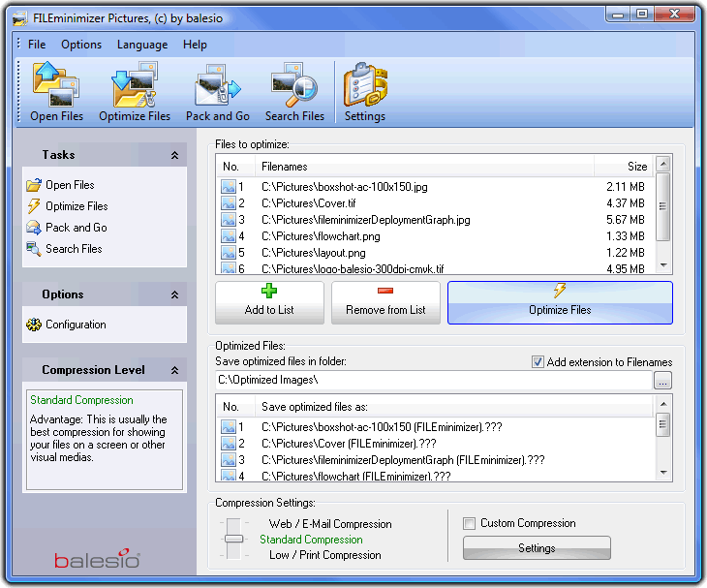Collapse the Options panel chevron
This screenshot has height=588, width=707.
tap(175, 294)
